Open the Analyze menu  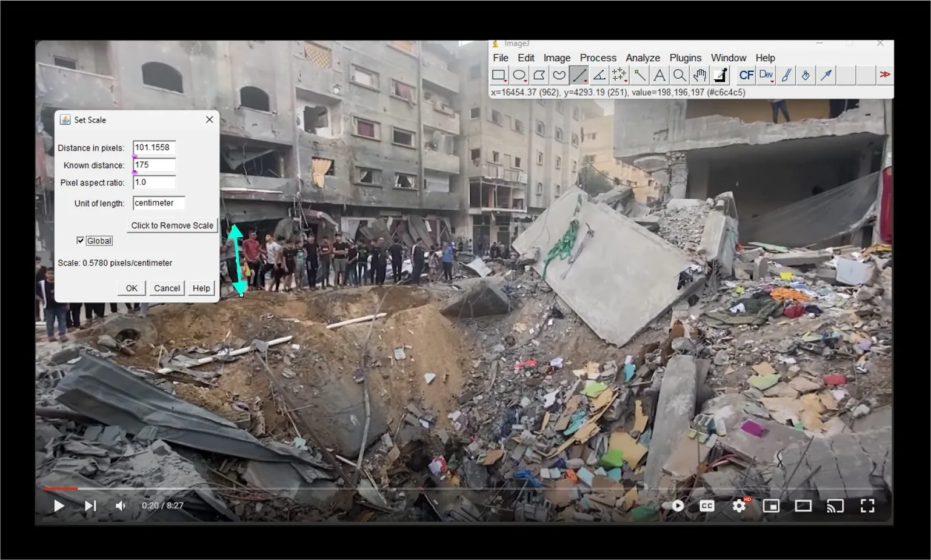click(642, 58)
